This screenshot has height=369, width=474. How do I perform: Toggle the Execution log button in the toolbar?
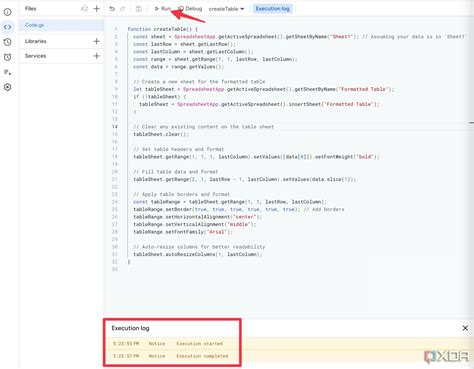point(272,9)
